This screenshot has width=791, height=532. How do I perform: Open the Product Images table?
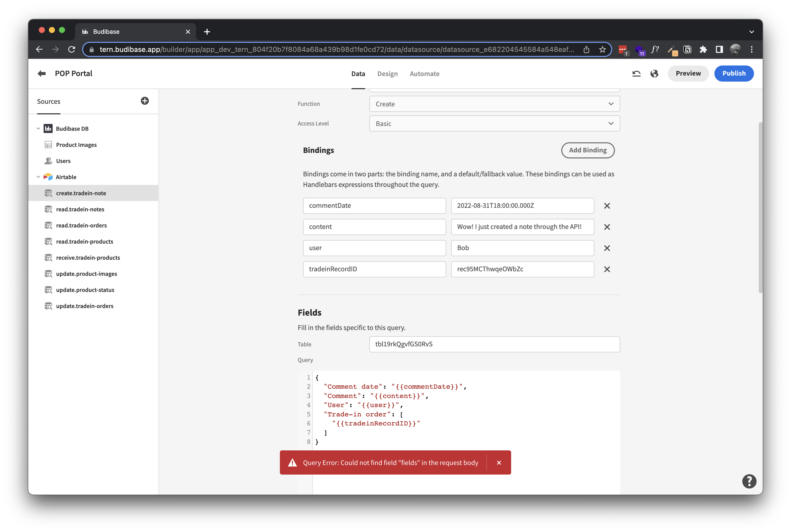(93, 145)
